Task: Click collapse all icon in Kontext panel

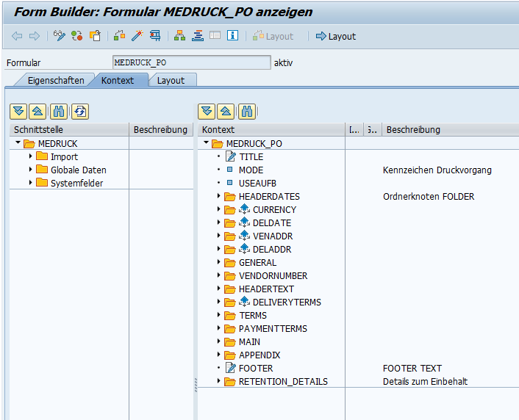Action: [x=226, y=112]
